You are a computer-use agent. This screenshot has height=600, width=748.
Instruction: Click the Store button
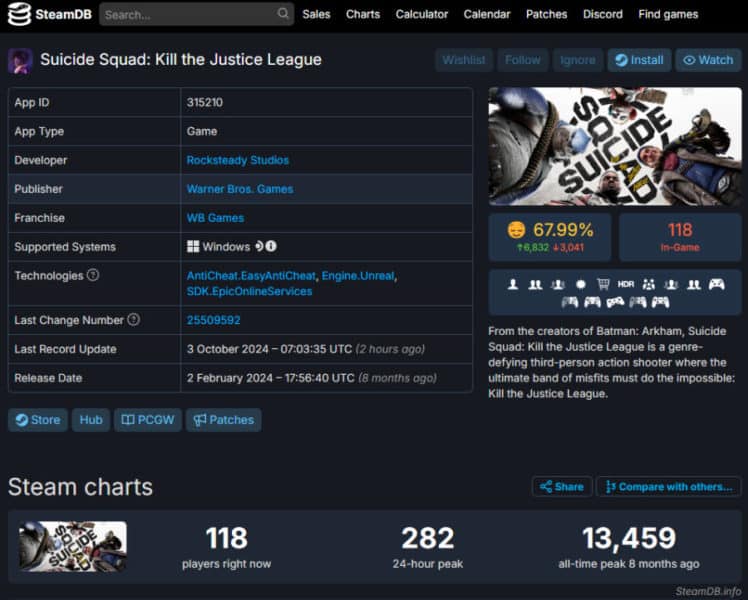click(x=38, y=420)
